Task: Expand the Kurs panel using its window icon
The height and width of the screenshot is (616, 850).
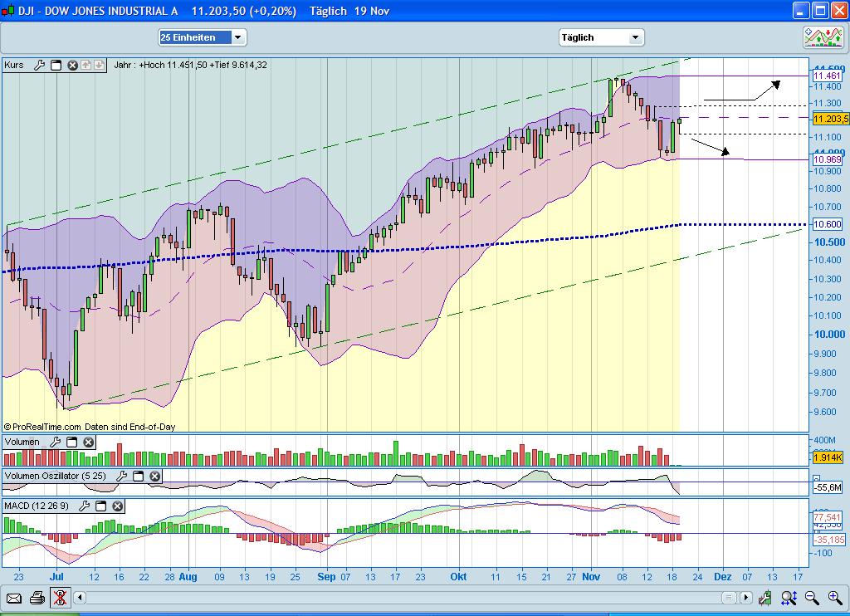Action: (56, 65)
